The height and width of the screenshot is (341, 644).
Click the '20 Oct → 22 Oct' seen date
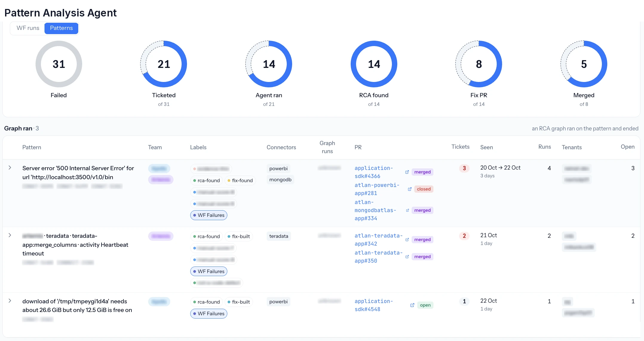click(x=500, y=168)
